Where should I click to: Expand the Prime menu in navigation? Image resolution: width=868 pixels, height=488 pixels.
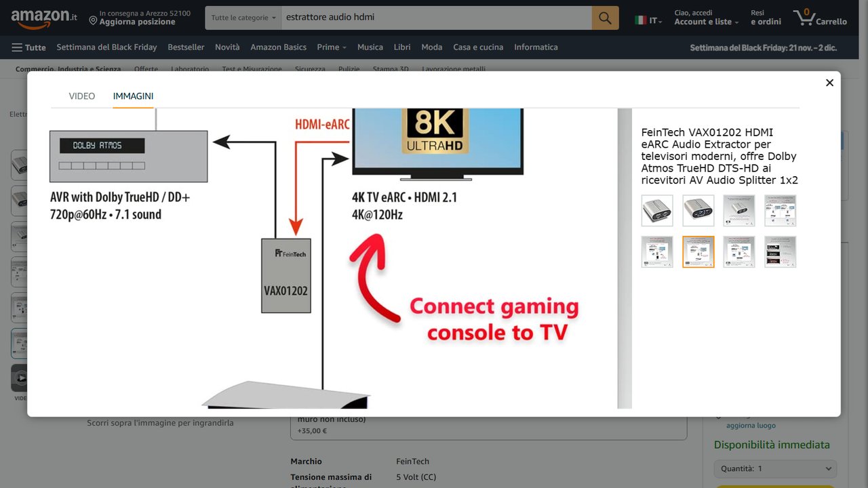[332, 47]
